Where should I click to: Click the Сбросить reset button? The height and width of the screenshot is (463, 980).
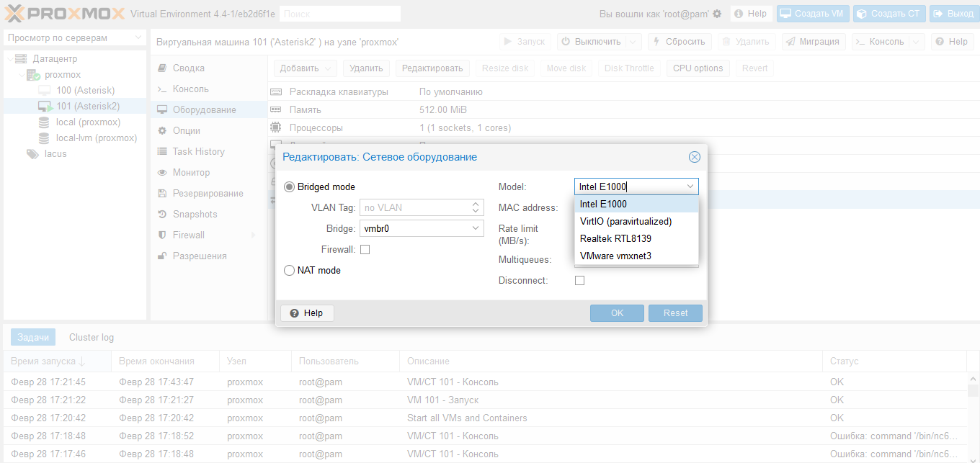point(680,42)
